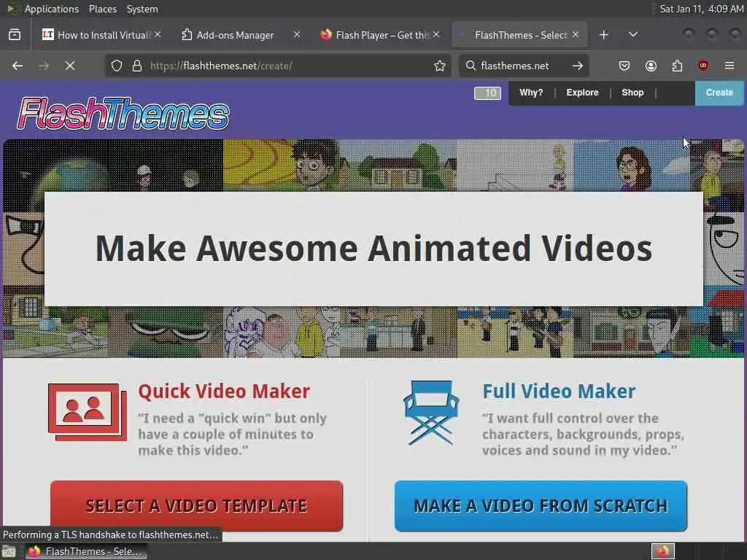Click the search box with flasthemes.net
747x560 pixels.
click(524, 66)
